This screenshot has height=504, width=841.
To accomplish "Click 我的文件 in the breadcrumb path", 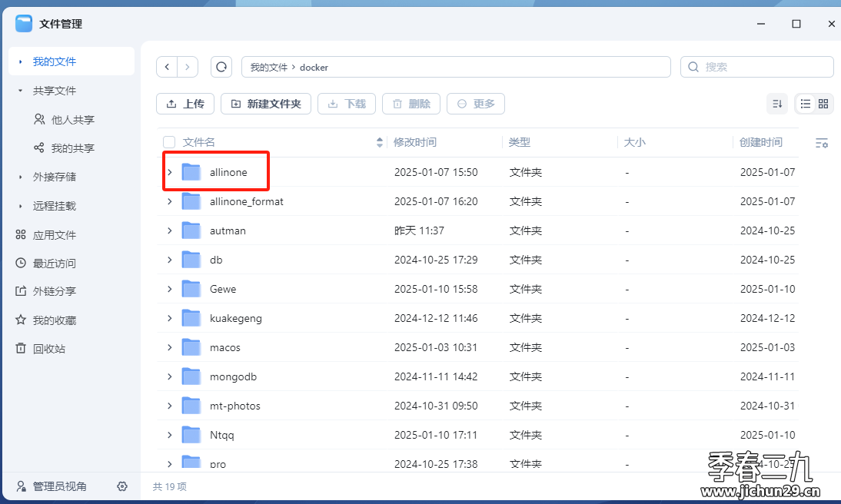I will [x=269, y=67].
